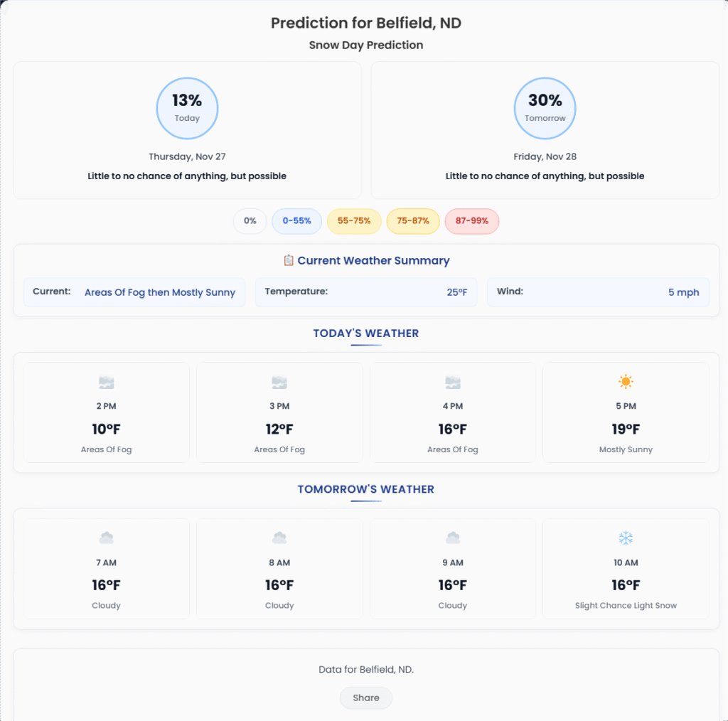This screenshot has height=721, width=728.
Task: Click the cloud icon for 9 AM
Action: 453,538
